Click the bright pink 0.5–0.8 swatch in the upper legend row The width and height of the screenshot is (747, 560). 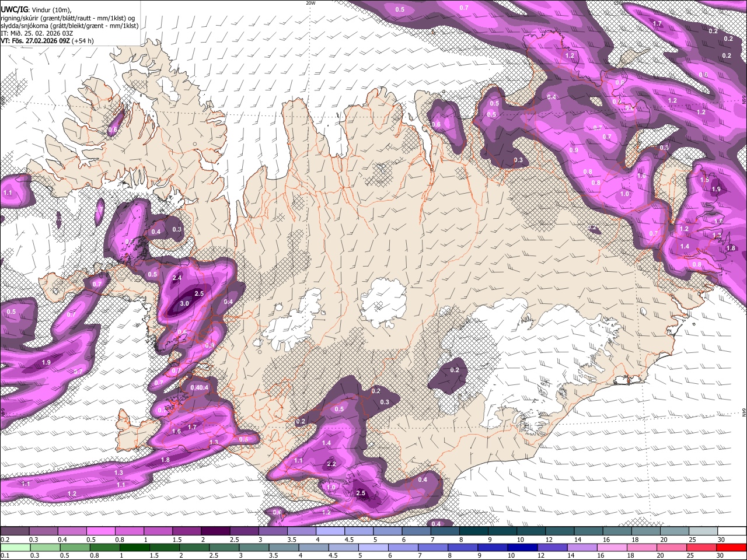100,531
